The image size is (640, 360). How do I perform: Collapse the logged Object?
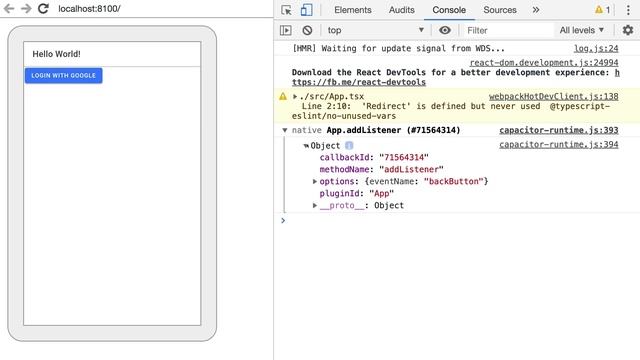point(306,146)
